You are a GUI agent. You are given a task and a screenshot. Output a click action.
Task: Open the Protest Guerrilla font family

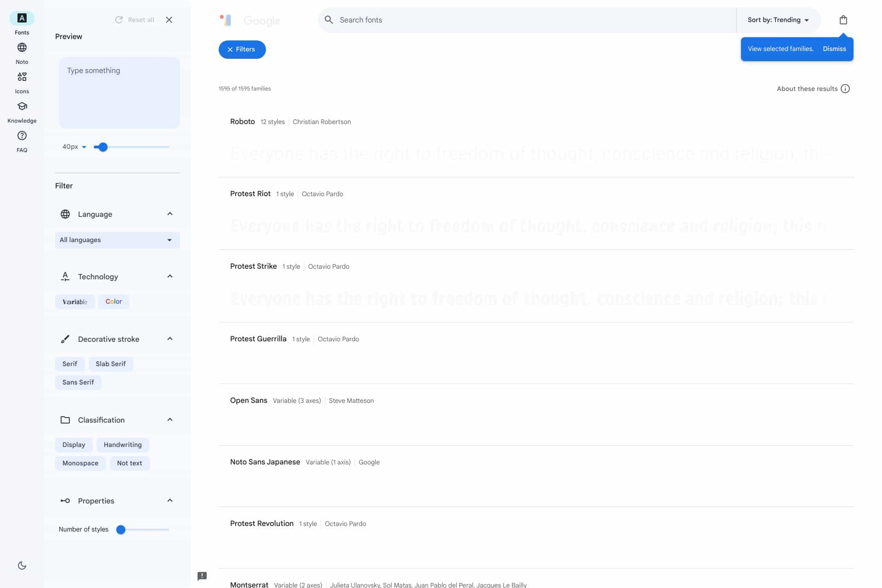click(258, 339)
